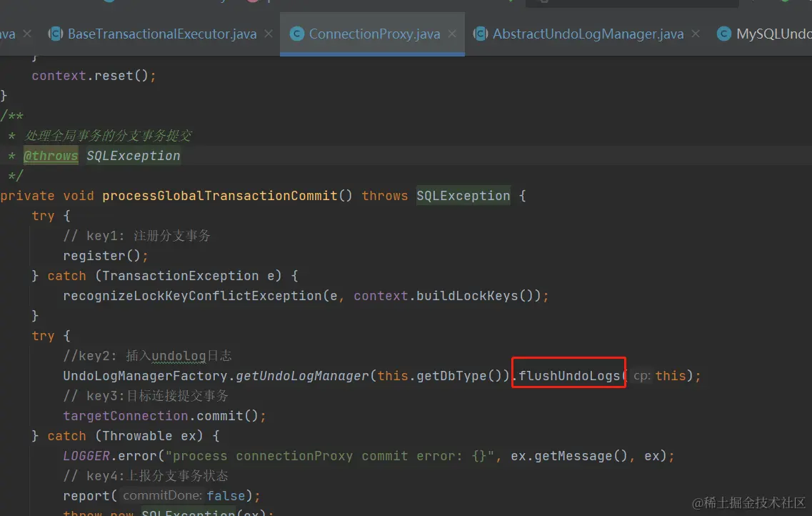Click the class icon on BaseTransactionalExecutor.java tab
Screen dimensions: 812x516
click(56, 34)
